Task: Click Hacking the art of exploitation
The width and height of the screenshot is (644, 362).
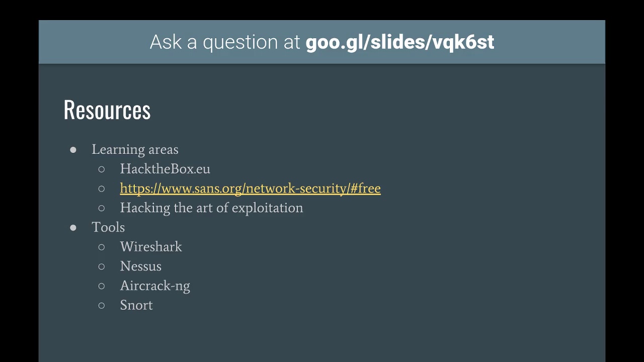Action: tap(211, 208)
